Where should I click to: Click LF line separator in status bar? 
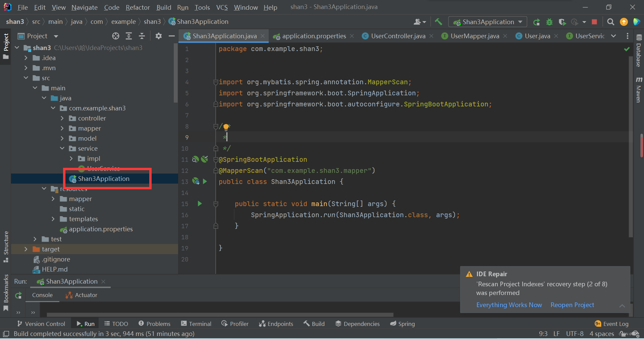click(556, 334)
